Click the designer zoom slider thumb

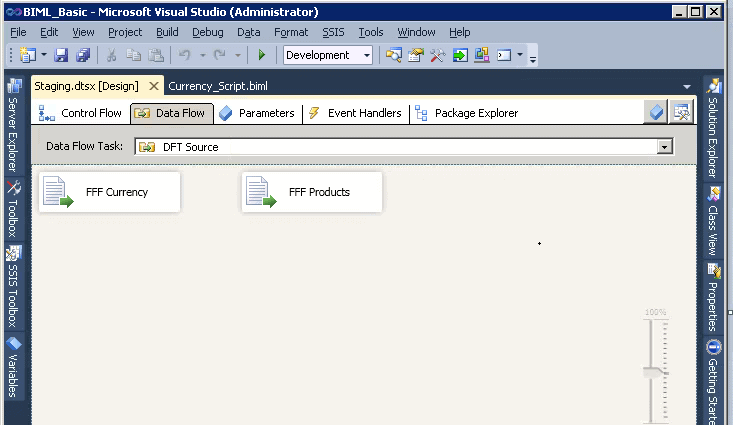tap(655, 373)
